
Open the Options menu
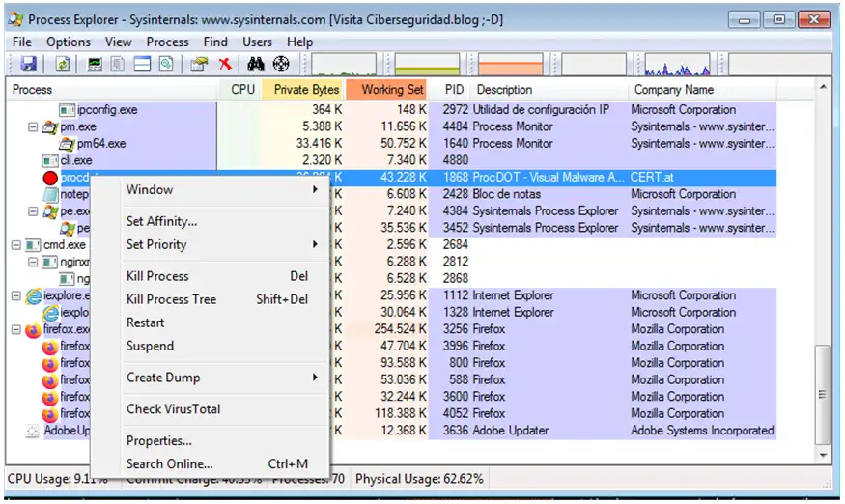coord(69,42)
